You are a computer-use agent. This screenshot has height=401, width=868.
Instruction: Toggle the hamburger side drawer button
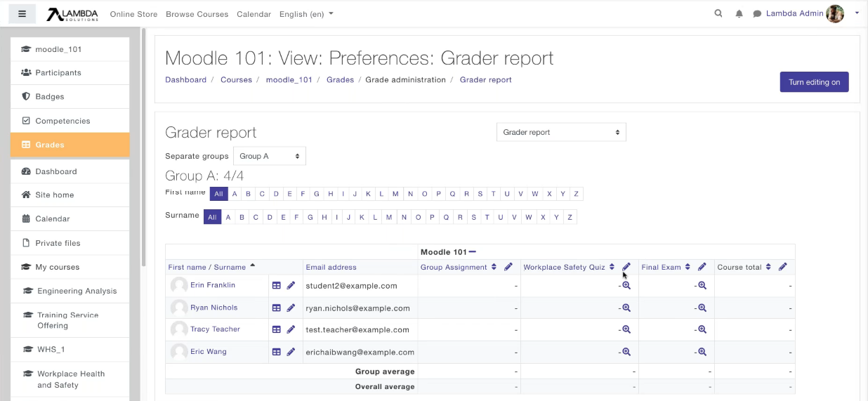point(22,13)
